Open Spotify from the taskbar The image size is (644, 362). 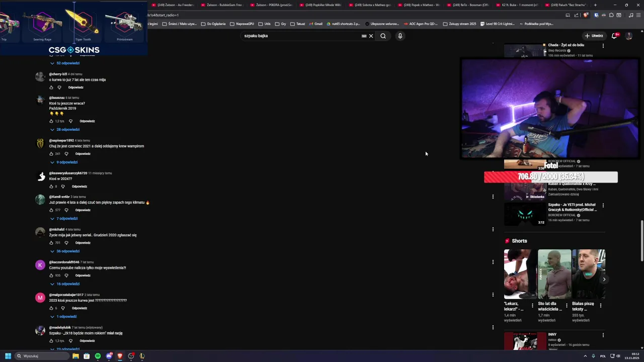98,356
